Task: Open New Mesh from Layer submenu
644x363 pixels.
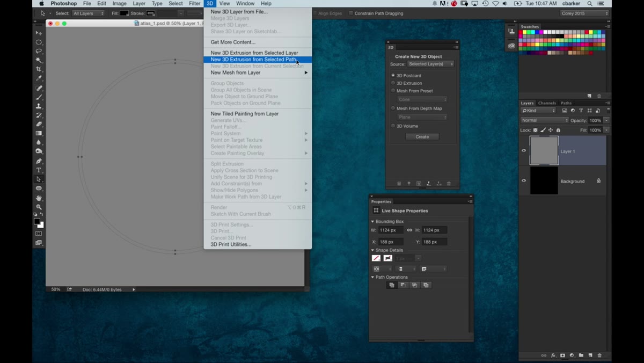Action: (x=258, y=72)
